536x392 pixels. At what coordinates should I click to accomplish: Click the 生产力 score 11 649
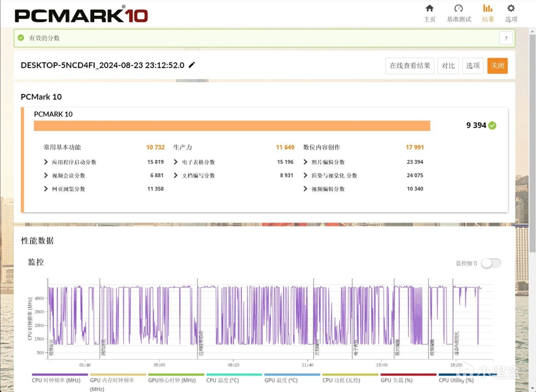pyautogui.click(x=285, y=147)
